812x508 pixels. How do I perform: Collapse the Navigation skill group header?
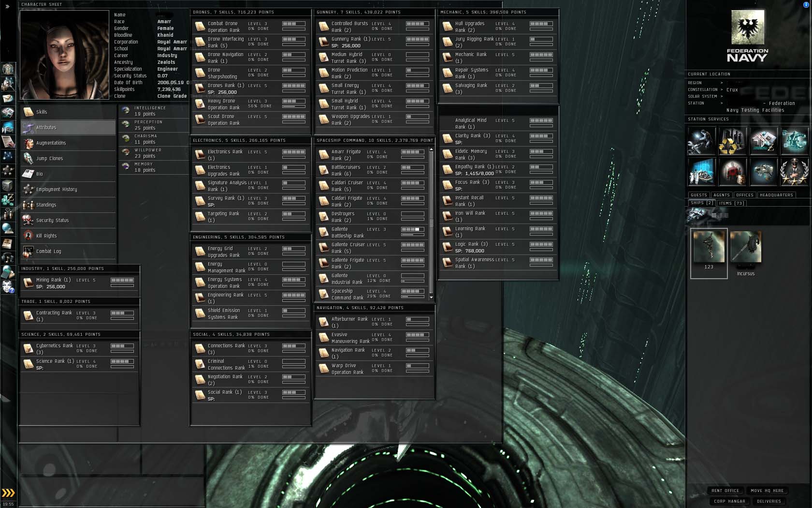pos(374,308)
